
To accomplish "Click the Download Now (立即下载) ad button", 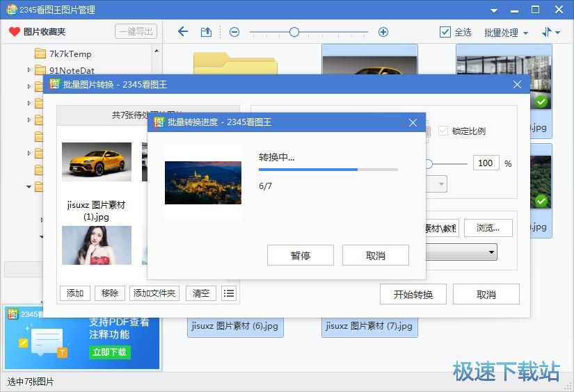I will 109,352.
